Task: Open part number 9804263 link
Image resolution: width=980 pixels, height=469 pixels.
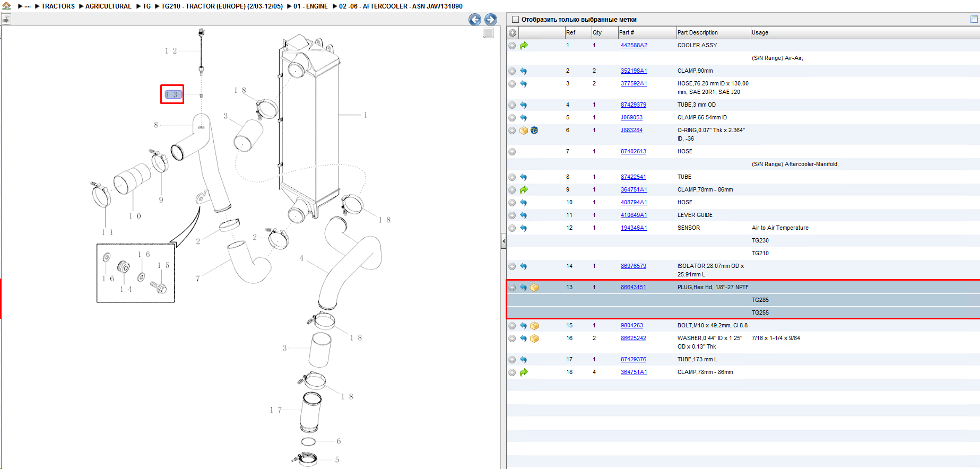Action: [632, 326]
